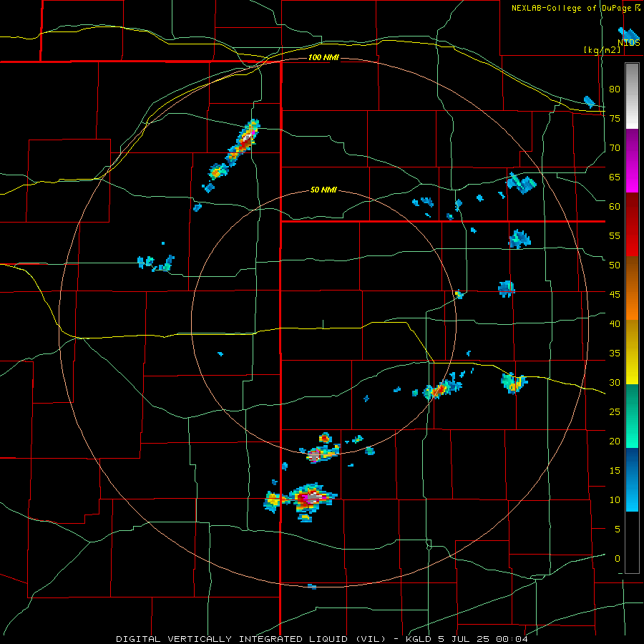Select the dark blue segment of color bar
Viewport: 644px width, 644px height.
pyautogui.click(x=632, y=464)
